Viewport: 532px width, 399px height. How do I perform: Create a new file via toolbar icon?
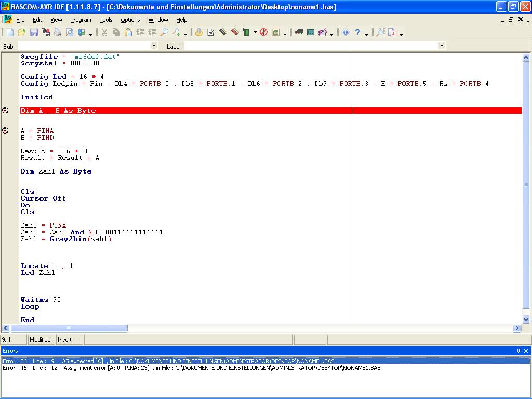(10, 32)
